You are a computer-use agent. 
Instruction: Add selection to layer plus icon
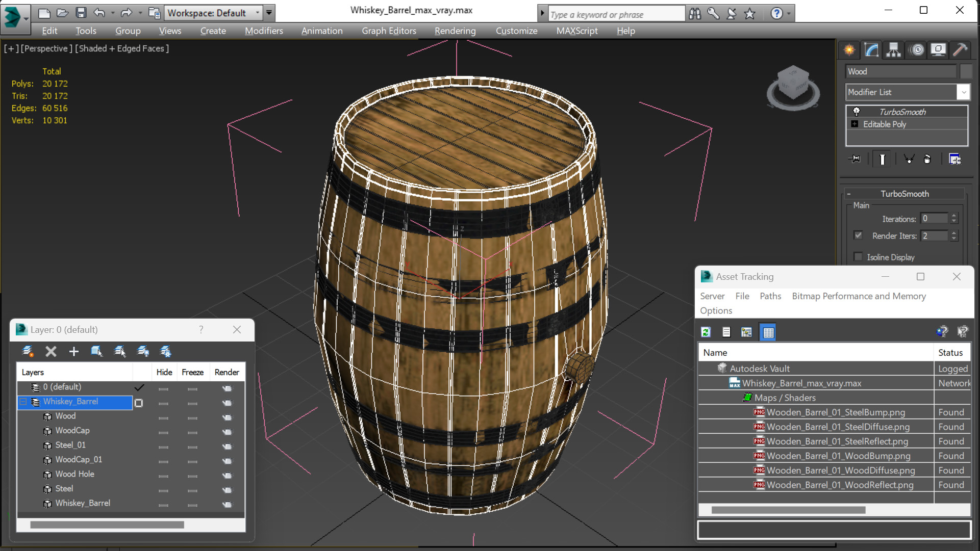74,351
